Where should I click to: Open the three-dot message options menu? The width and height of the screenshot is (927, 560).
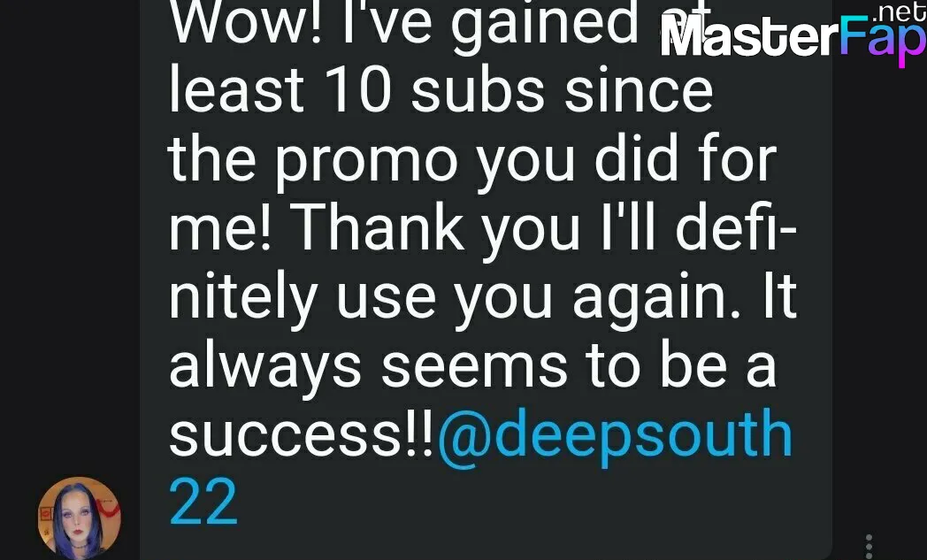pyautogui.click(x=869, y=547)
